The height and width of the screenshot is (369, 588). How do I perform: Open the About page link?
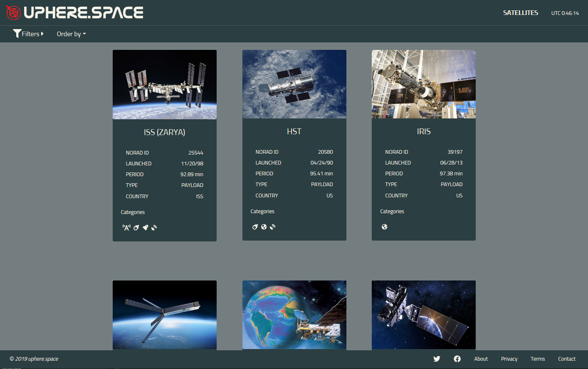click(481, 359)
